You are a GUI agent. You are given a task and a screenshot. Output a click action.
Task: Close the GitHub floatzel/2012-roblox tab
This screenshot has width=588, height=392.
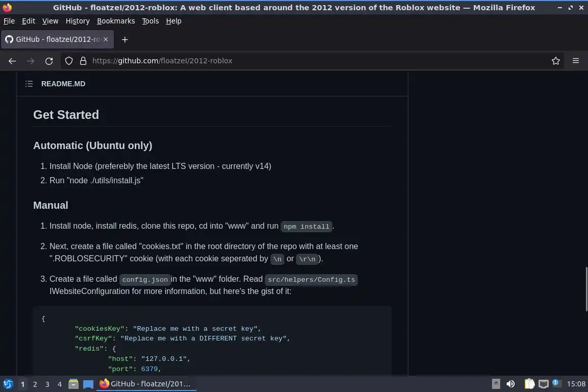pos(106,39)
